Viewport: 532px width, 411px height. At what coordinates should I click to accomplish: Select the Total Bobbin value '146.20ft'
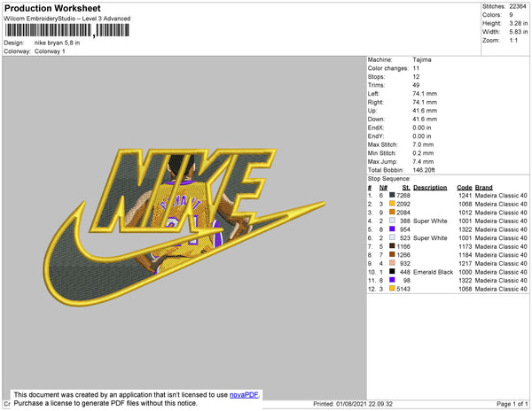pyautogui.click(x=424, y=170)
